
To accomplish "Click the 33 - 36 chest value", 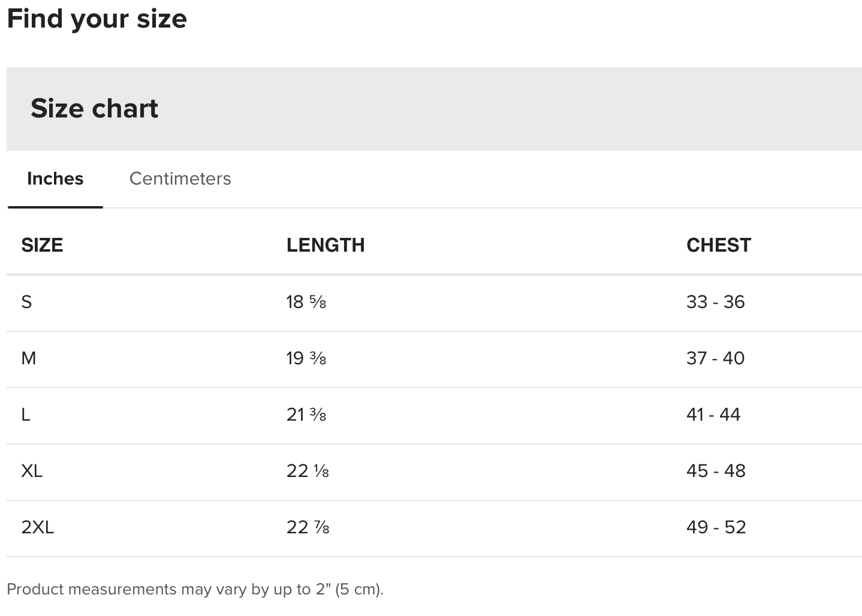I will pyautogui.click(x=715, y=302).
